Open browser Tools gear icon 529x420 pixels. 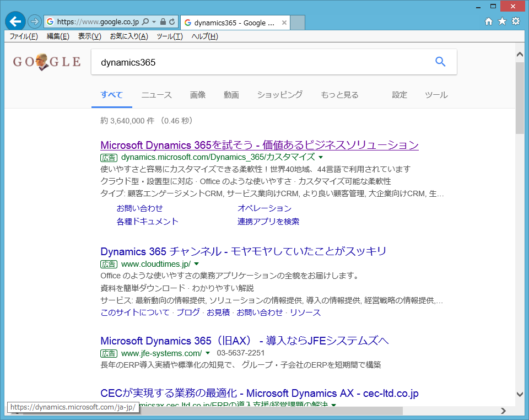pyautogui.click(x=516, y=21)
